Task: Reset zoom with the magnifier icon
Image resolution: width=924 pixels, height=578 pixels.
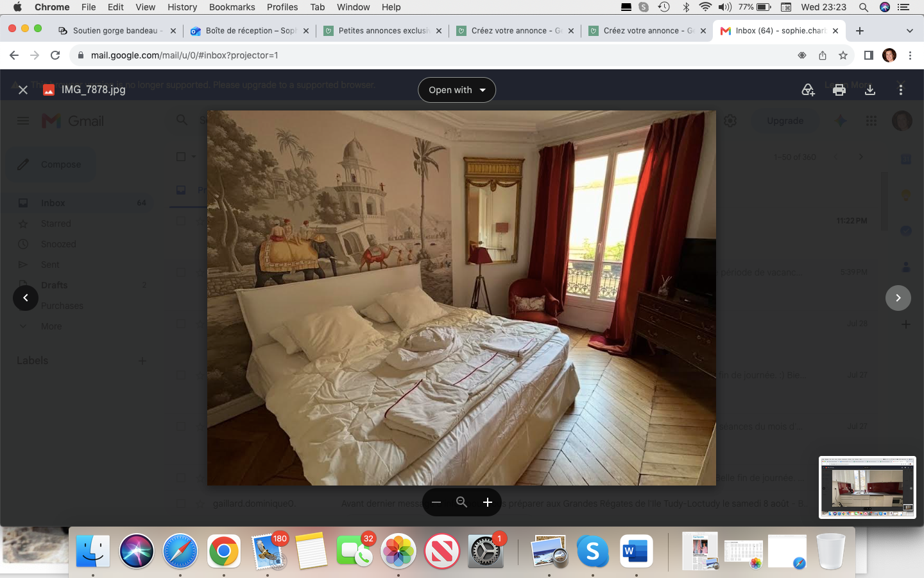Action: (461, 502)
